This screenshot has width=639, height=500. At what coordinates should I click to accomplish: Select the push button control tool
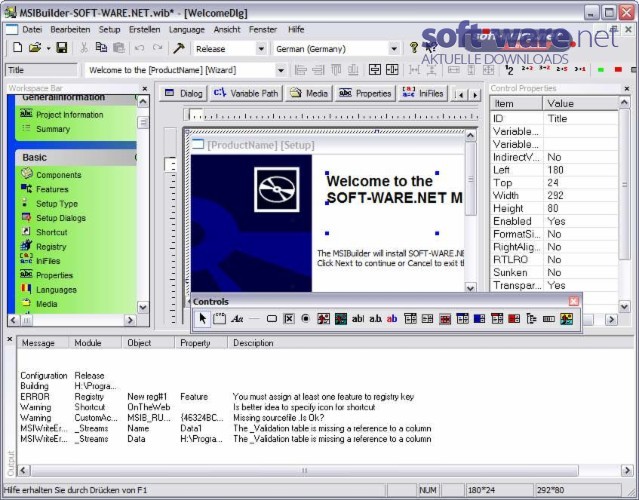[271, 319]
